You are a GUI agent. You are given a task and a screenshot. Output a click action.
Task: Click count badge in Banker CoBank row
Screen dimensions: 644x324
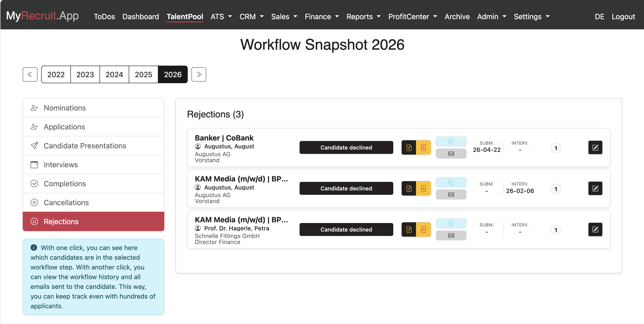coord(556,148)
